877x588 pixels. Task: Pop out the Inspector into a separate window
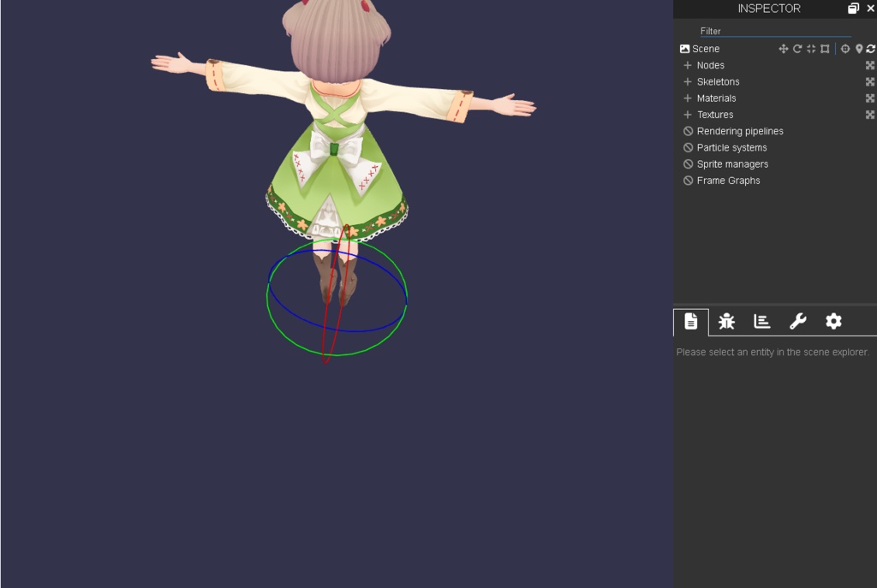tap(853, 9)
